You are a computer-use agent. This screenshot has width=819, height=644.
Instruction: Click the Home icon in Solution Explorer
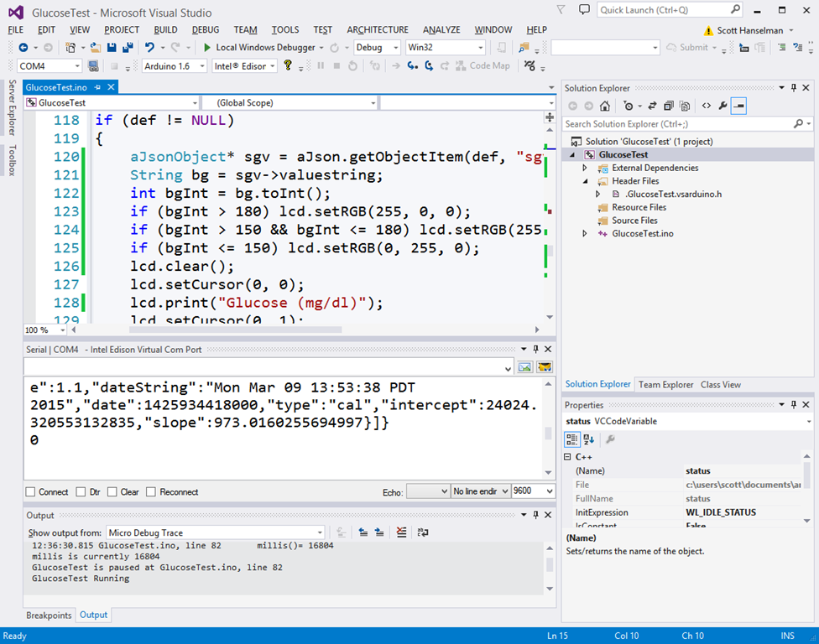coord(605,106)
